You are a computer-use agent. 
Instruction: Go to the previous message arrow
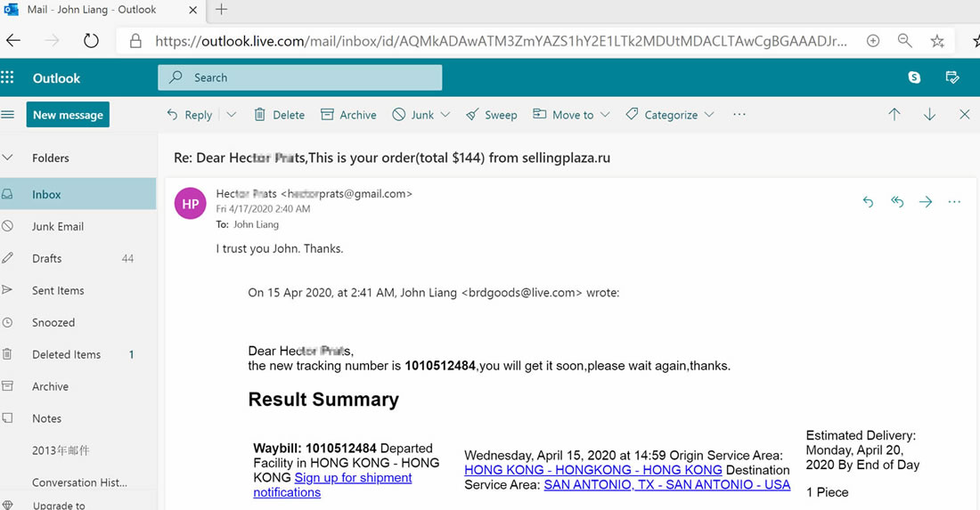894,115
